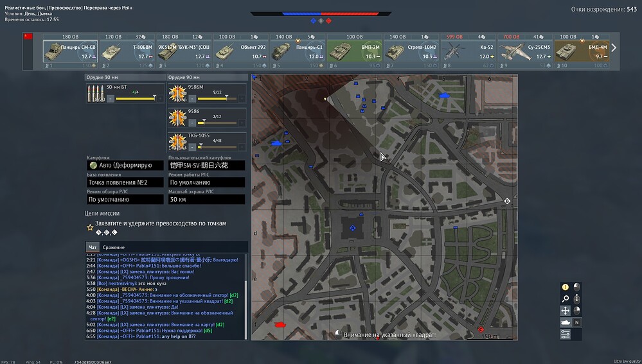Open the map filter sliders icon
The height and width of the screenshot is (364, 642).
(x=566, y=334)
